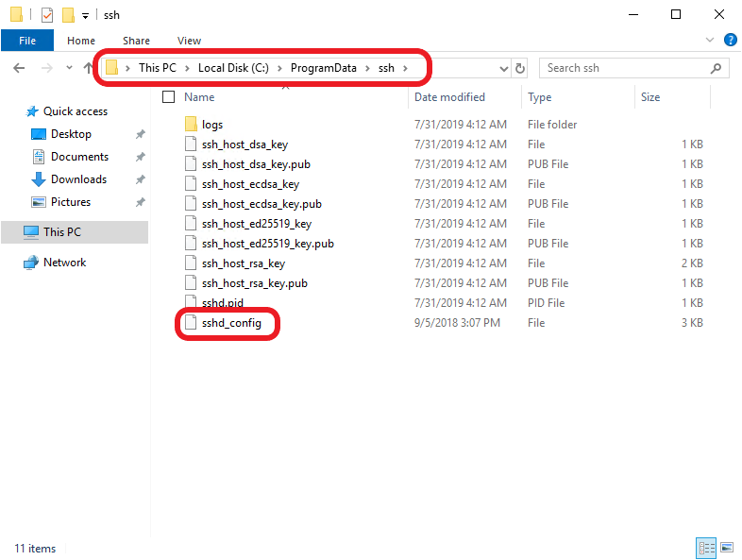The image size is (742, 560).
Task: Switch to large icons view
Action: [727, 548]
